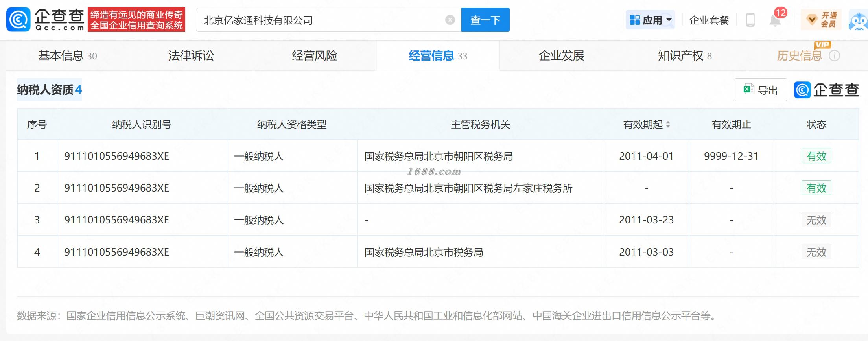Switch to the 知识产权 tab
This screenshot has width=868, height=341.
pyautogui.click(x=685, y=56)
